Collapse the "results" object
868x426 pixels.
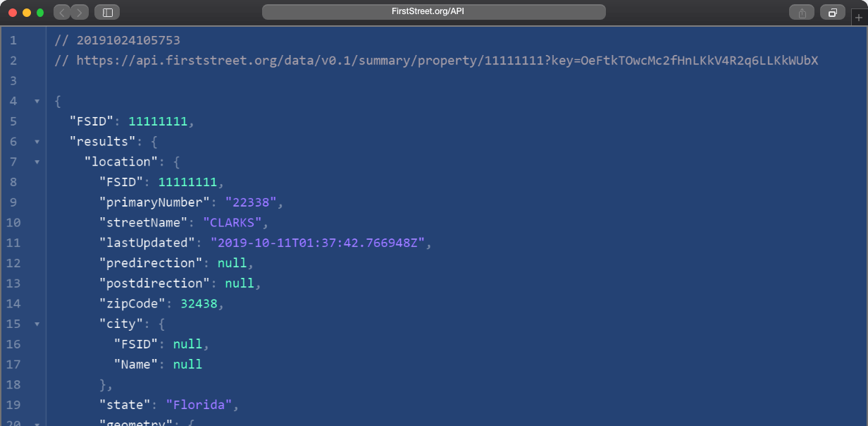click(x=37, y=142)
